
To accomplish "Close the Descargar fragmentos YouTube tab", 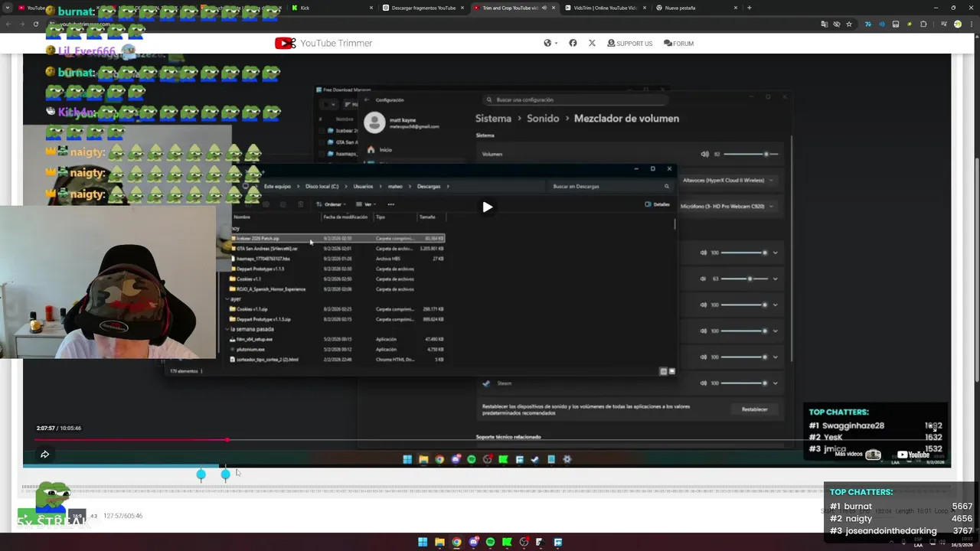I will [x=462, y=8].
